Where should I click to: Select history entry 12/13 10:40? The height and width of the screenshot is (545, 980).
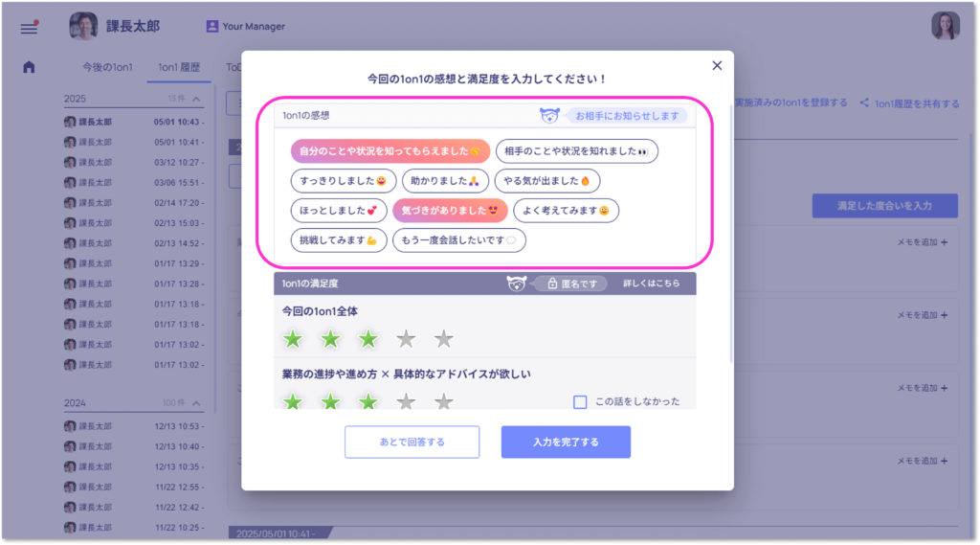134,446
